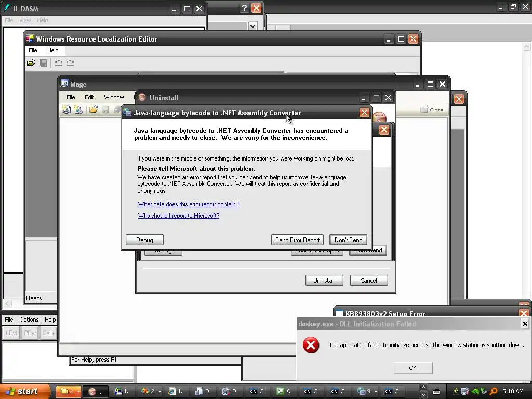Close the doskey.exe DLL Initialization Failed dialog
This screenshot has height=399, width=532.
525,324
